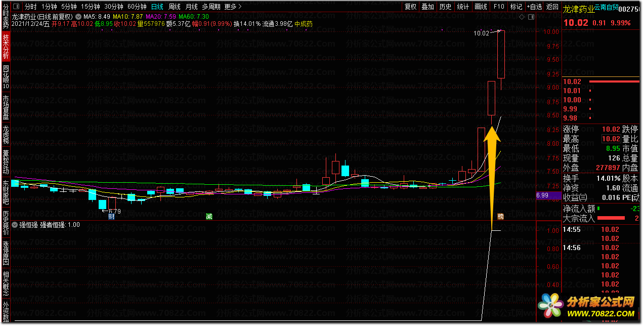Select the 15分钟 period
The width and height of the screenshot is (644, 326).
coord(91,7)
